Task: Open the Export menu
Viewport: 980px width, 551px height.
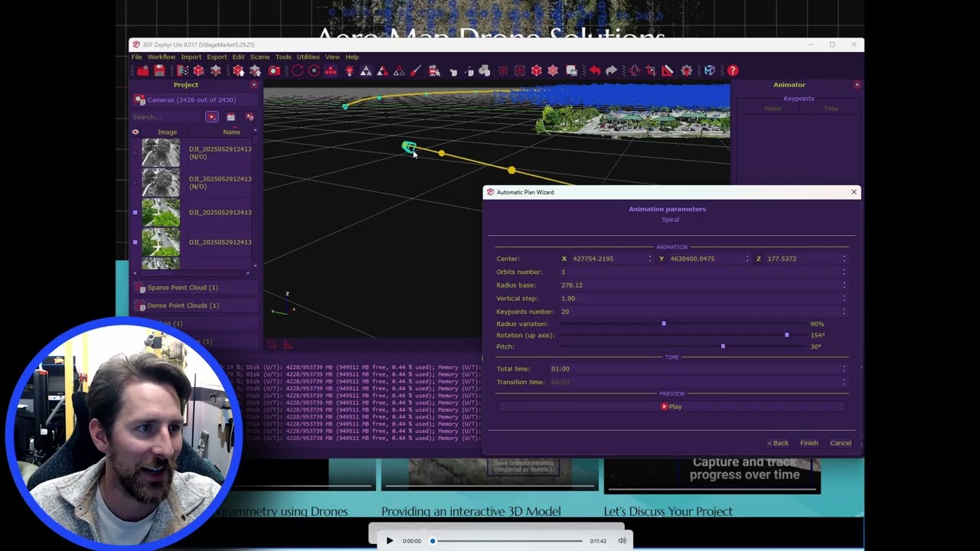Action: click(217, 57)
